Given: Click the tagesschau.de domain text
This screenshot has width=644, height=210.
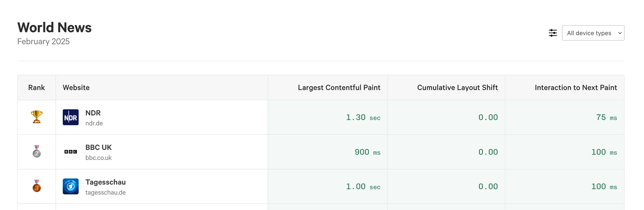Looking at the screenshot, I should coord(106,192).
